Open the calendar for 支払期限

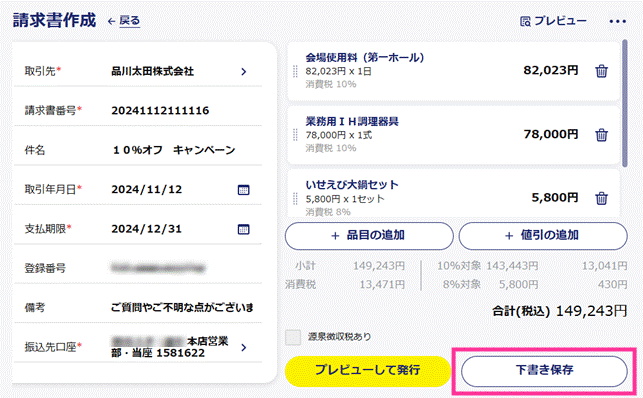(x=244, y=229)
